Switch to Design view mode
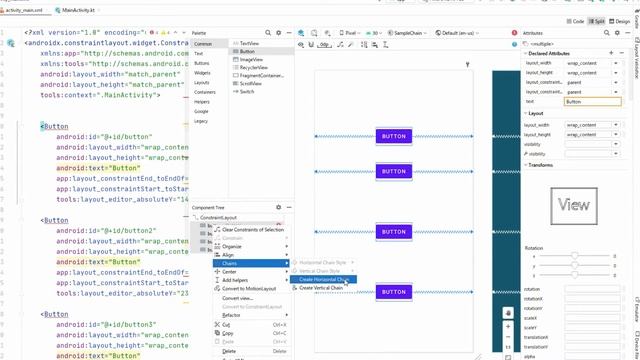 (x=620, y=21)
